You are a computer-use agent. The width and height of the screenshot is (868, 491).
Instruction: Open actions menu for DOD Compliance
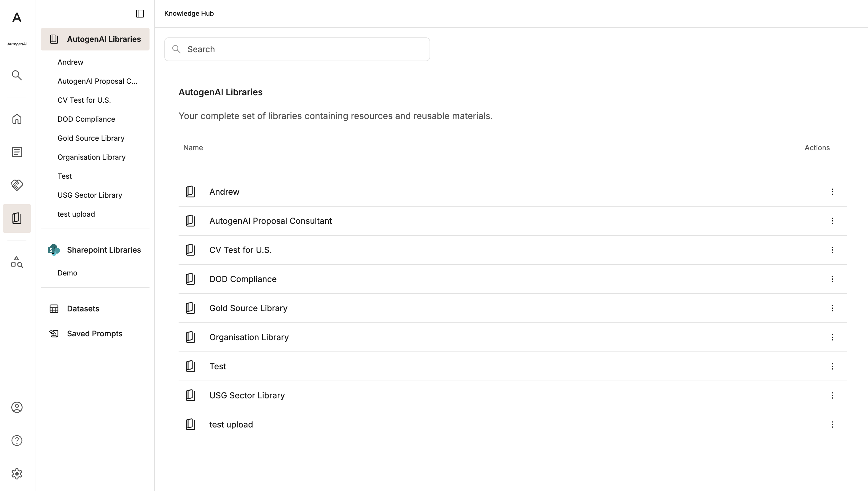(832, 279)
